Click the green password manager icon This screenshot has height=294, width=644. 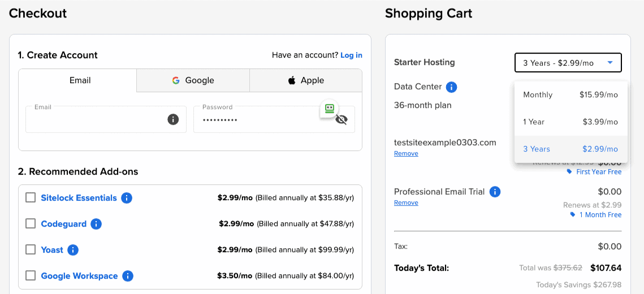(x=330, y=109)
